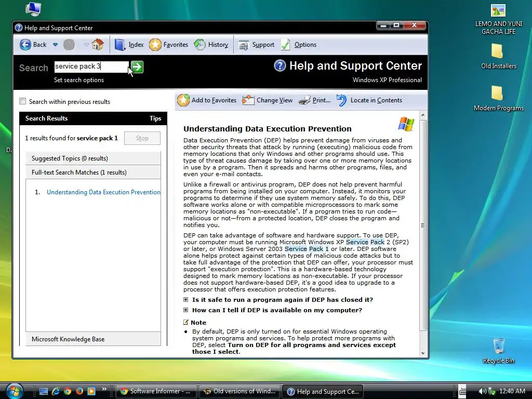The image size is (532, 399).
Task: Click the Help question mark icon in header
Action: pos(280,65)
